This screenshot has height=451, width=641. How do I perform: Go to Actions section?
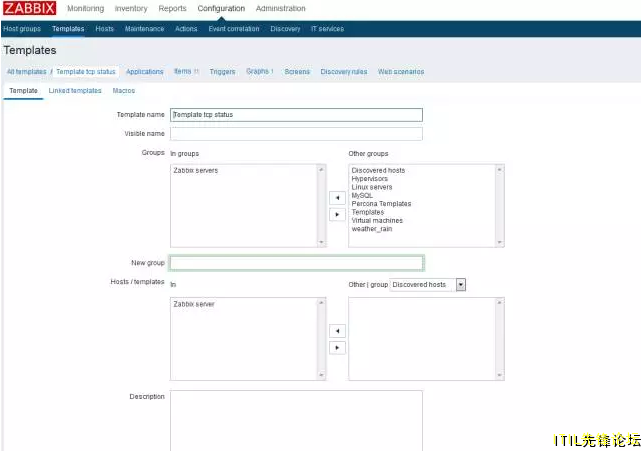coord(186,29)
